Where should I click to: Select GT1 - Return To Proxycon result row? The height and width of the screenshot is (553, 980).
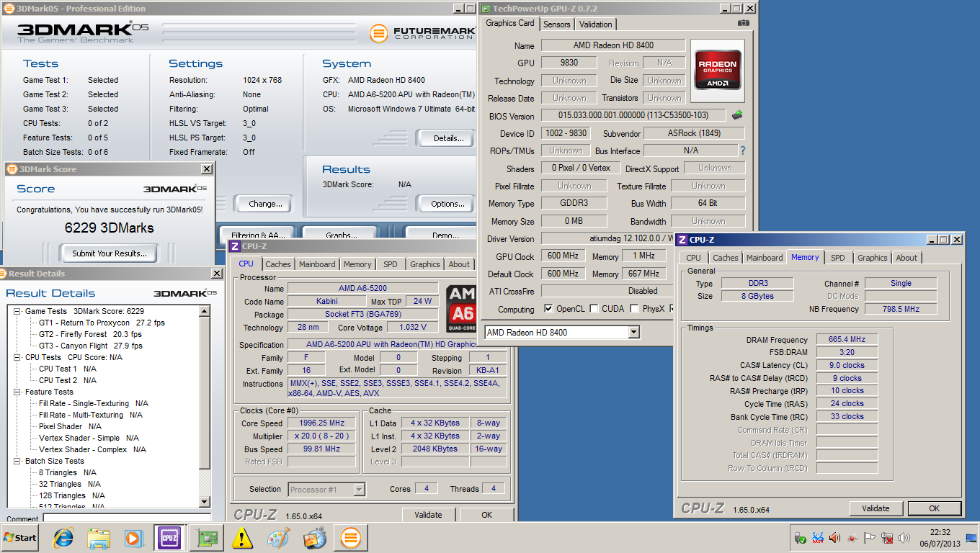pyautogui.click(x=102, y=323)
